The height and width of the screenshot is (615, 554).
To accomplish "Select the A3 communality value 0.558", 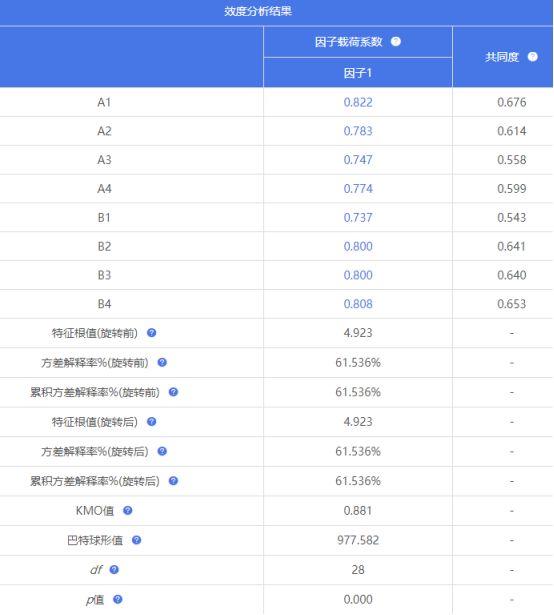I will pos(512,160).
